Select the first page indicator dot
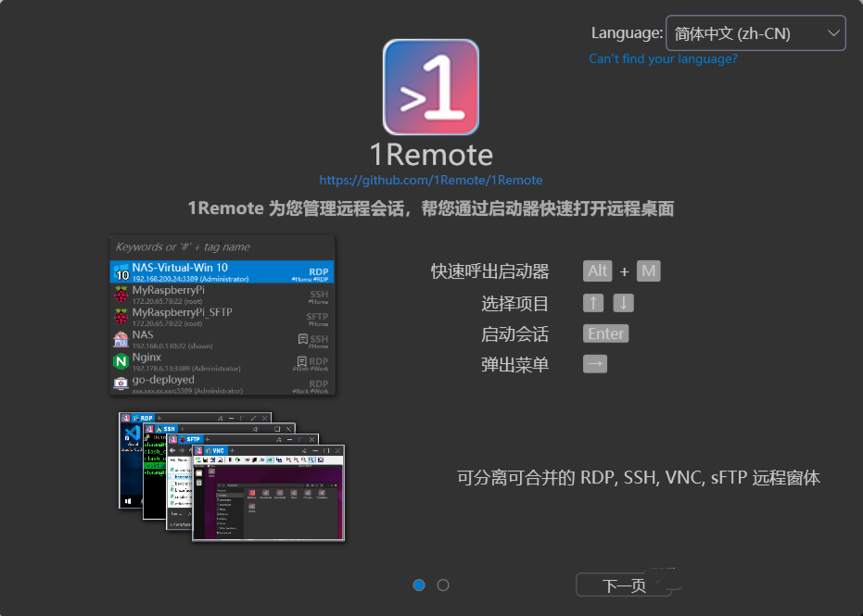Screen dimensions: 863x616 point(419,585)
